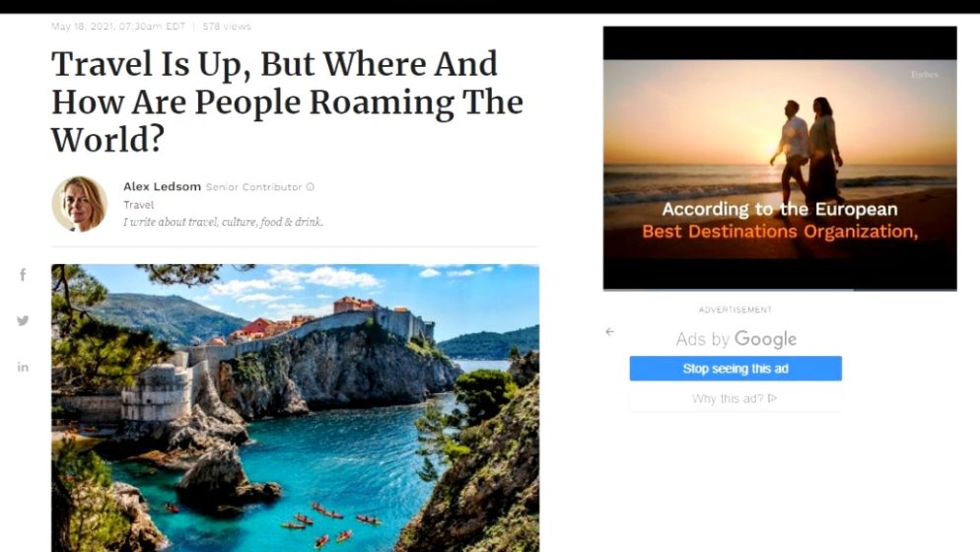Screen dimensions: 980x552
Task: Click the info icon beside Senior Contributor
Action: click(x=310, y=187)
